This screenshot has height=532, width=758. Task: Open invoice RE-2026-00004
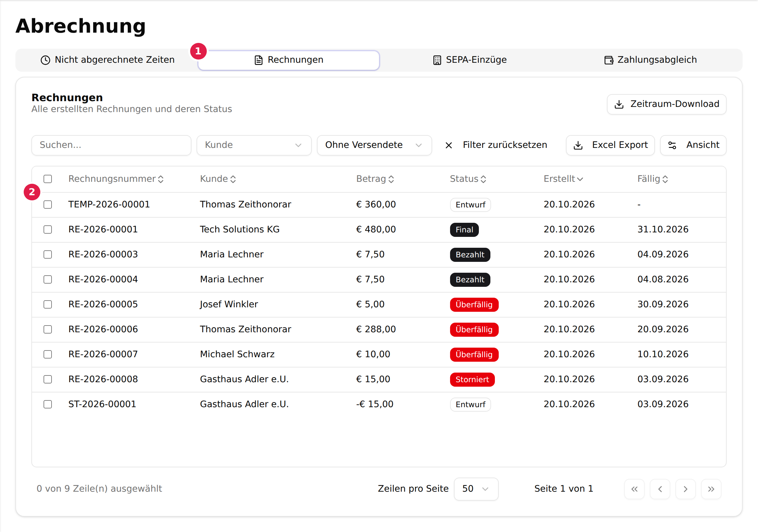point(103,279)
